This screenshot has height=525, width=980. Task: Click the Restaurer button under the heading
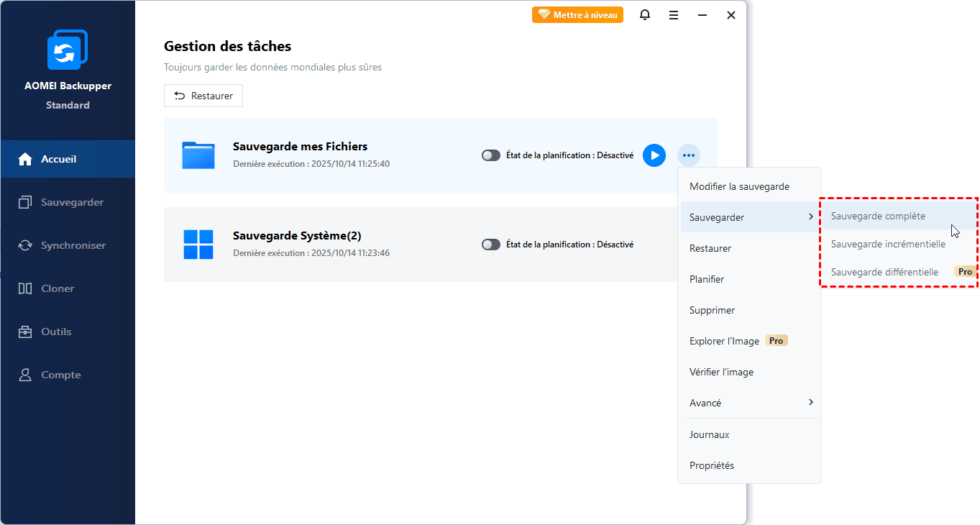(203, 96)
